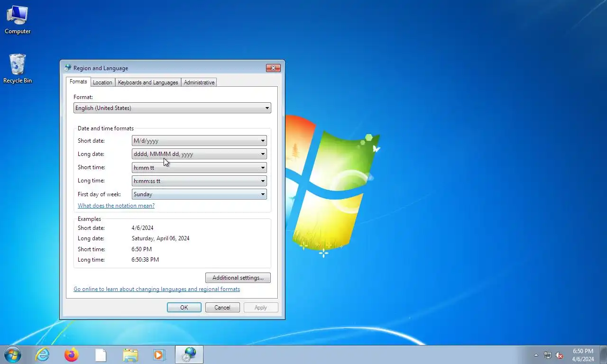Click 'What does the notation mean?' link
This screenshot has height=364, width=607.
coord(116,206)
